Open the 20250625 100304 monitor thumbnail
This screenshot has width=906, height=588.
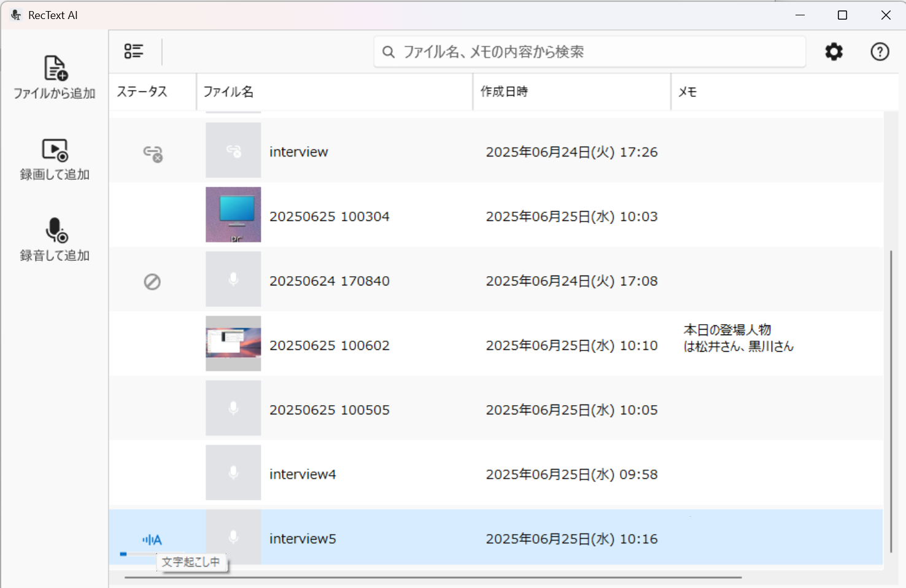[x=233, y=215]
